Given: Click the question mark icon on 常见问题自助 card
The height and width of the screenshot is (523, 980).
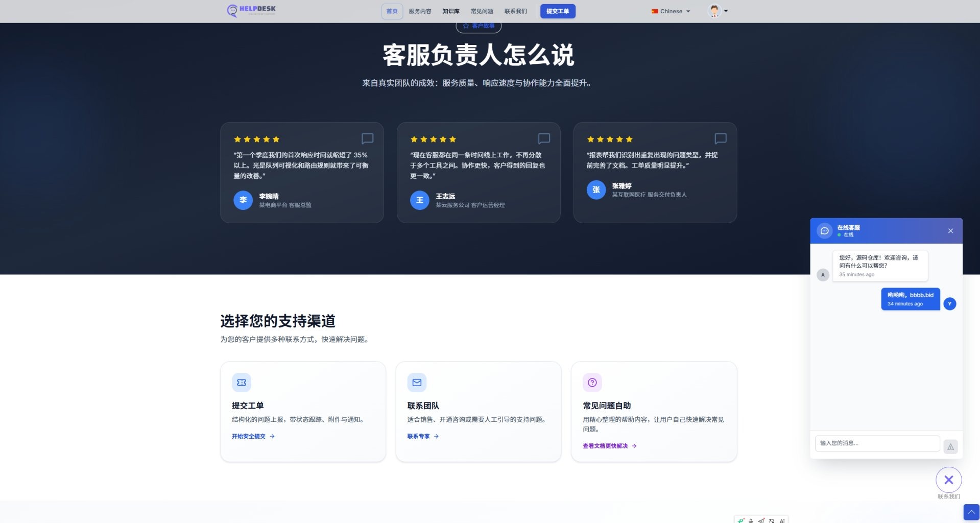Looking at the screenshot, I should (x=592, y=383).
